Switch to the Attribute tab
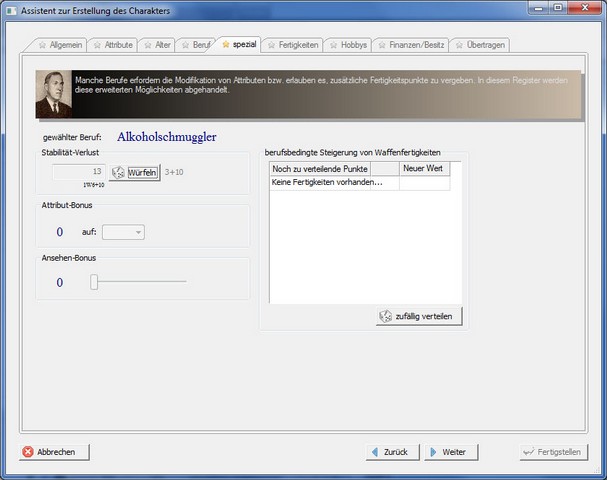Screen dimensions: 607x480 click(113, 45)
